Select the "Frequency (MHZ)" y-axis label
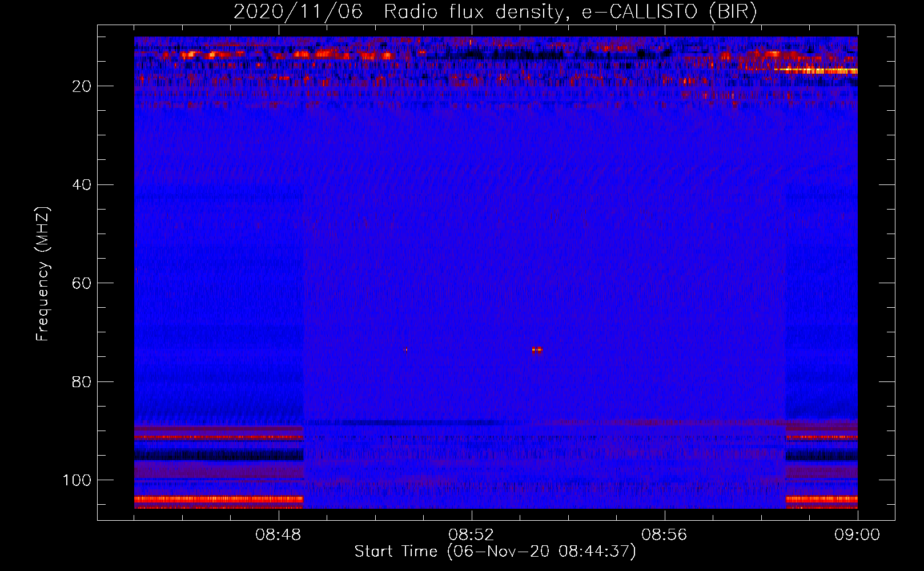 43,274
